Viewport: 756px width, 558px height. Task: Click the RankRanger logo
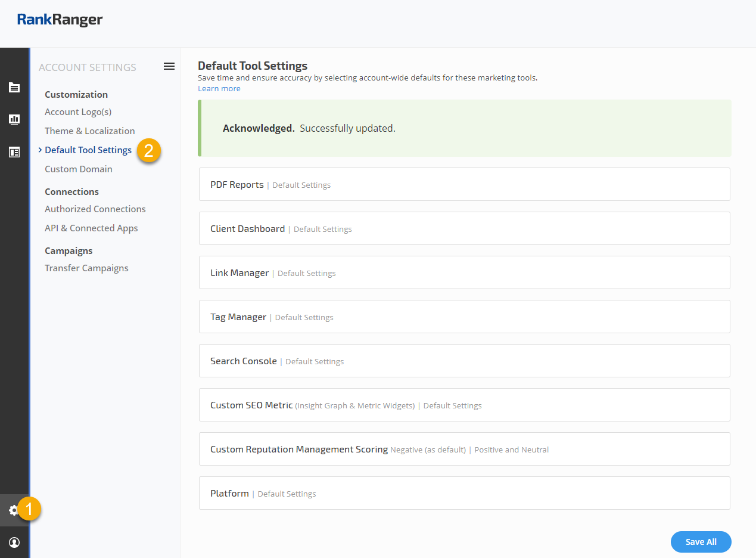click(x=60, y=20)
